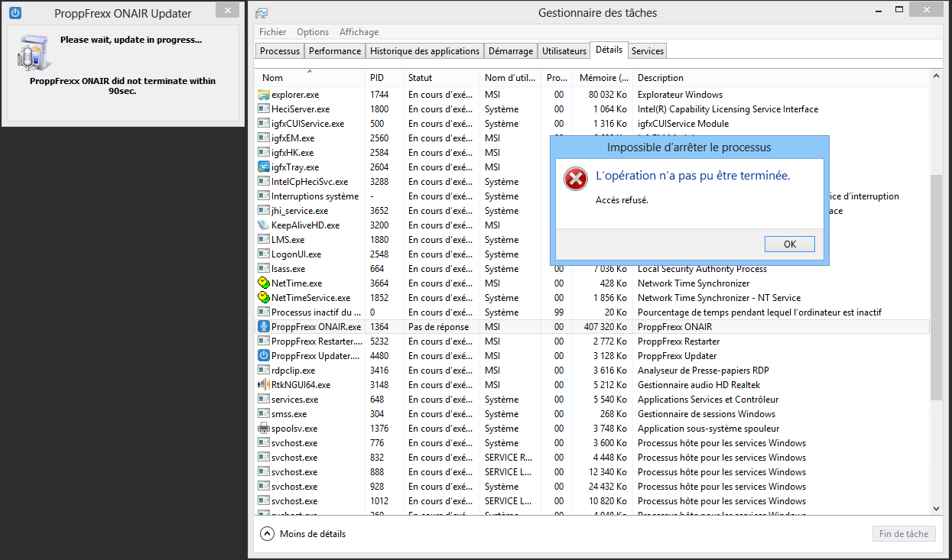Viewport: 952px width, 560px height.
Task: Select the PID 1012 svchost.exe row
Action: tap(593, 501)
